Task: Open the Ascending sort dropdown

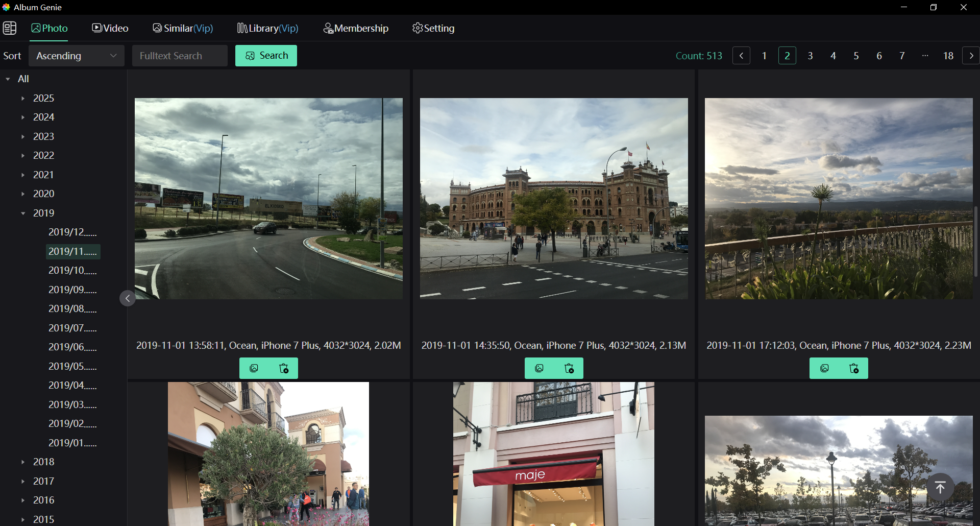Action: point(76,55)
